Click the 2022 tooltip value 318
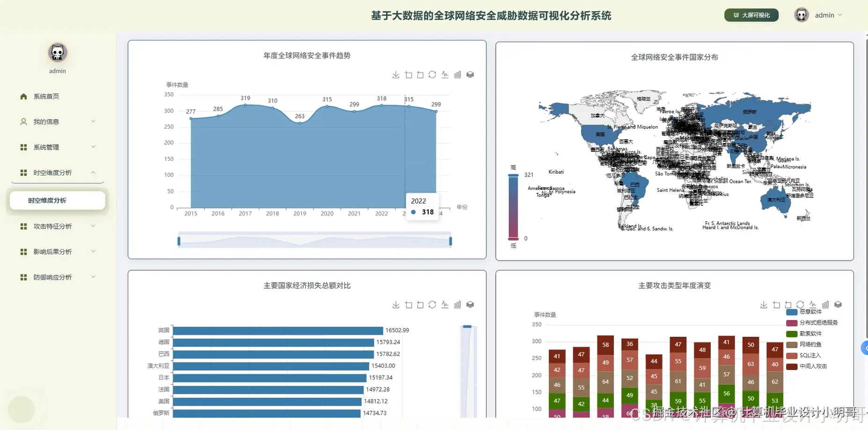The height and width of the screenshot is (430, 868). [x=428, y=212]
